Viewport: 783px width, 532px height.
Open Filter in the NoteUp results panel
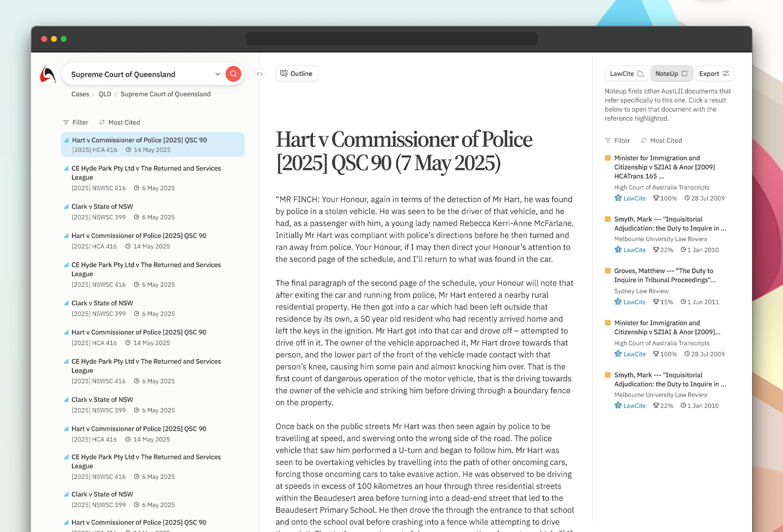(617, 140)
